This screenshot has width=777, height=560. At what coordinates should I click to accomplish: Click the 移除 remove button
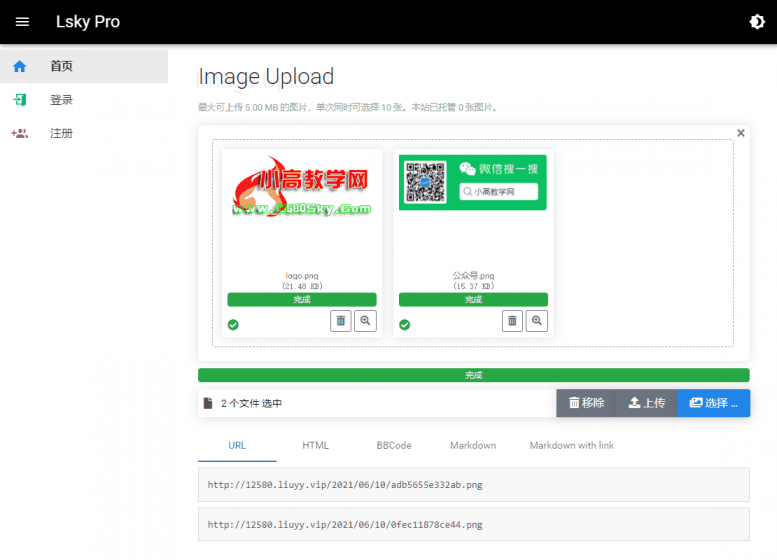(586, 403)
